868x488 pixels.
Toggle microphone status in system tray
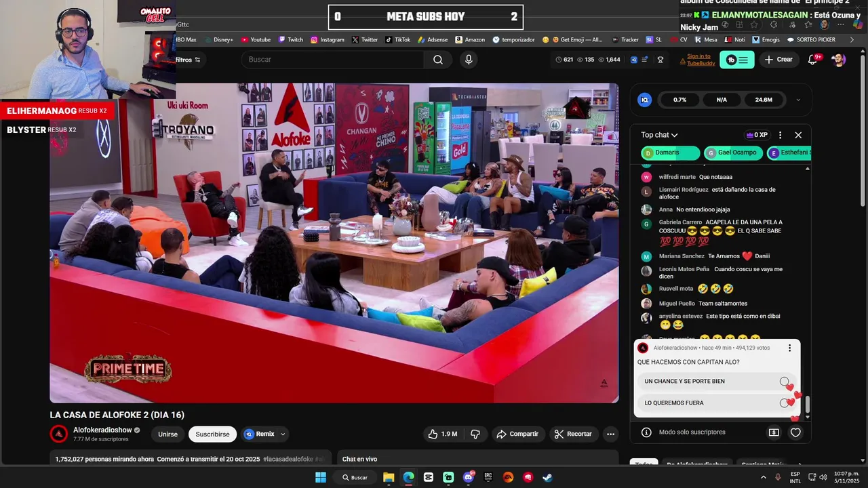coord(778,477)
